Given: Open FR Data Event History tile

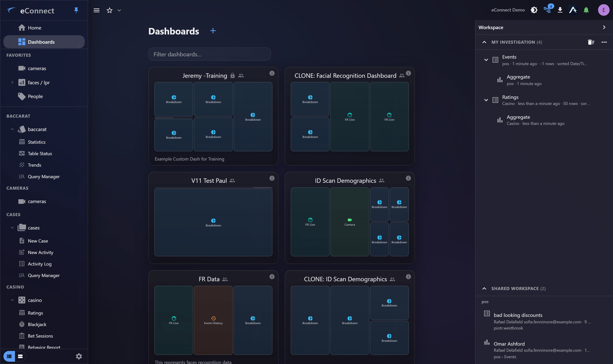Looking at the screenshot, I should tap(213, 320).
